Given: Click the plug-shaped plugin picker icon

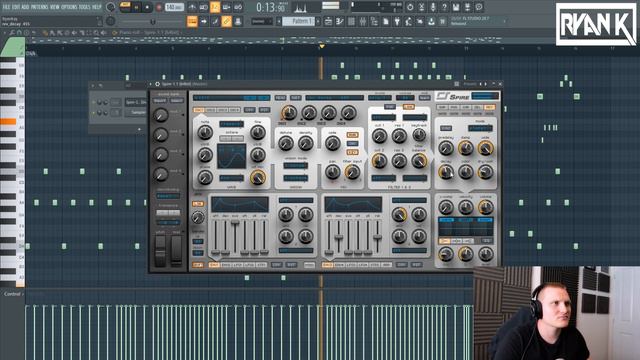Looking at the screenshot, I should tap(397, 21).
